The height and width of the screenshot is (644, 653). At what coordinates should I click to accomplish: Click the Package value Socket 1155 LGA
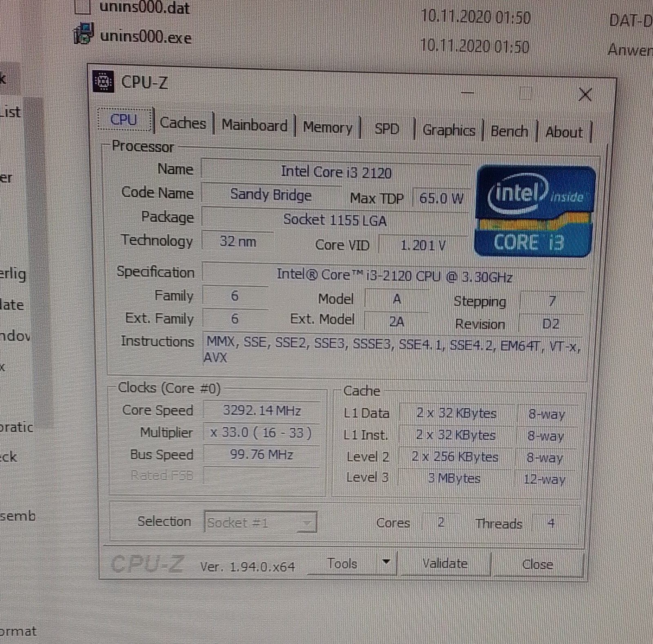coord(335,220)
